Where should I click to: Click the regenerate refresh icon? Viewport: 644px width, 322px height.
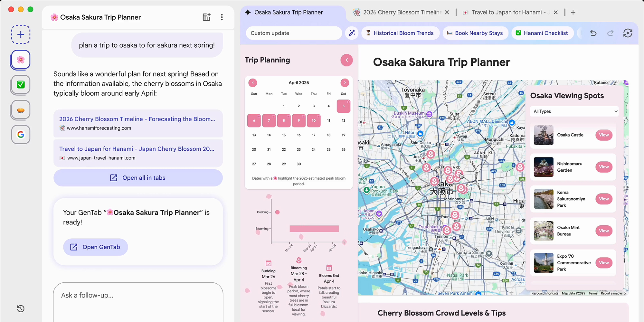pyautogui.click(x=628, y=33)
